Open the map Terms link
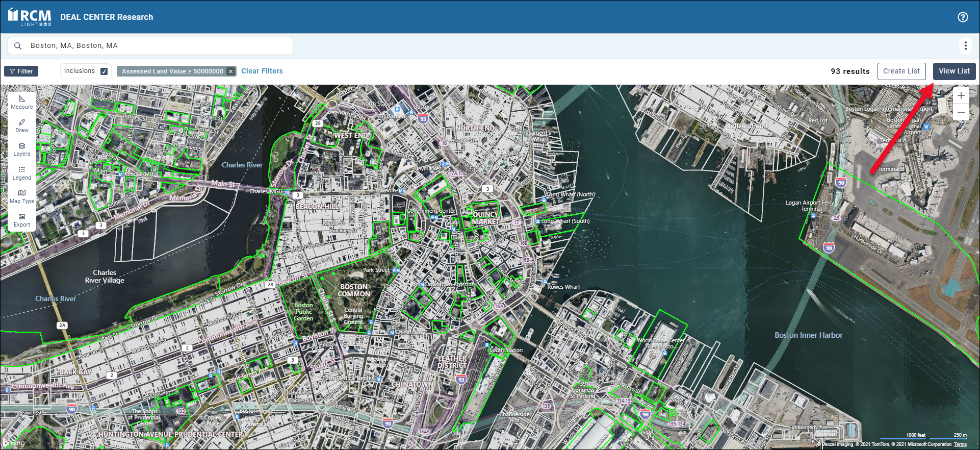This screenshot has height=450, width=980. 960,444
